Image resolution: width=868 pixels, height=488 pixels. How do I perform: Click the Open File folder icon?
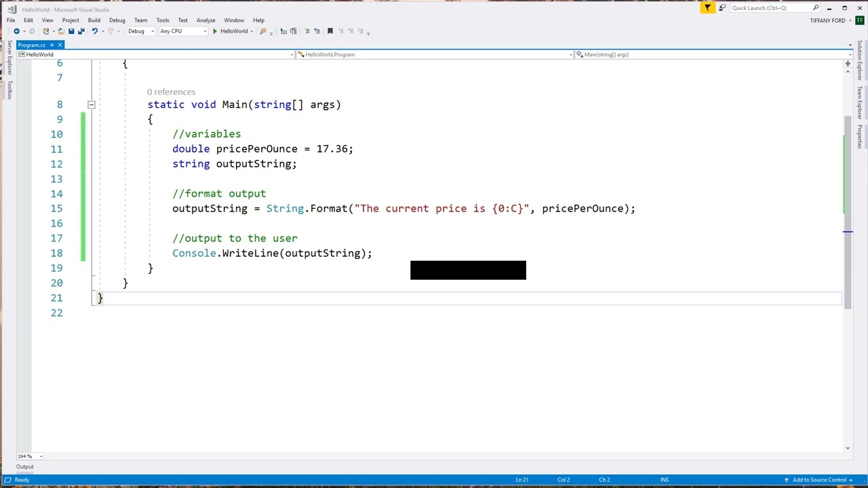click(x=61, y=31)
